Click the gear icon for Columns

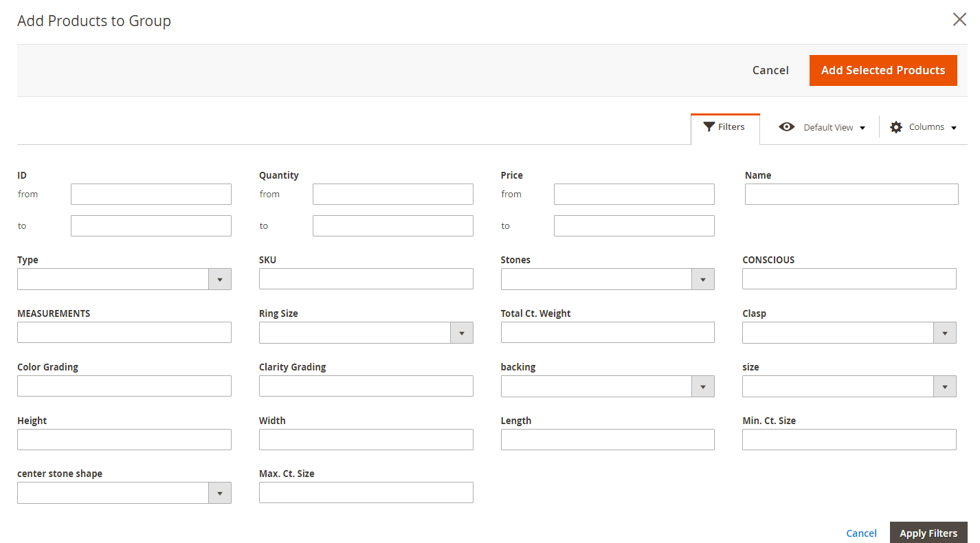(x=896, y=127)
